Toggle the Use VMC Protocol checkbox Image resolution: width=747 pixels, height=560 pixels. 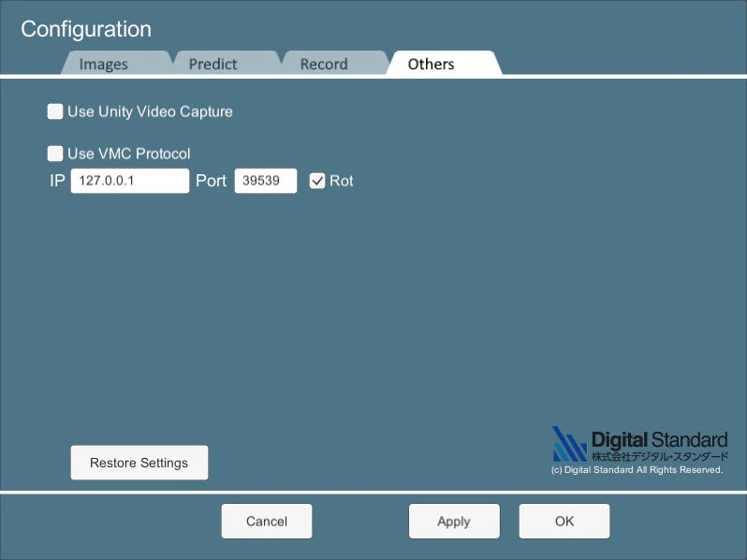coord(55,154)
